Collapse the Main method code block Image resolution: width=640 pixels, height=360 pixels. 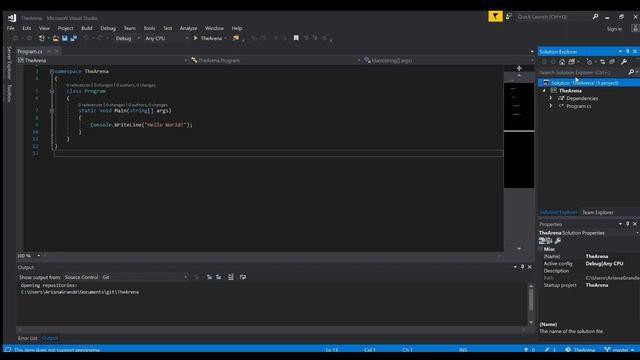pyautogui.click(x=52, y=111)
